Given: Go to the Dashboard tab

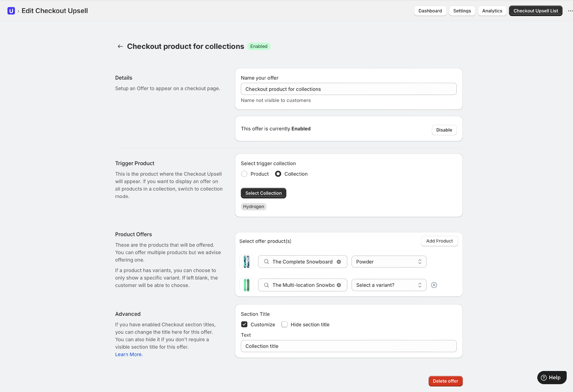Looking at the screenshot, I should tap(430, 11).
